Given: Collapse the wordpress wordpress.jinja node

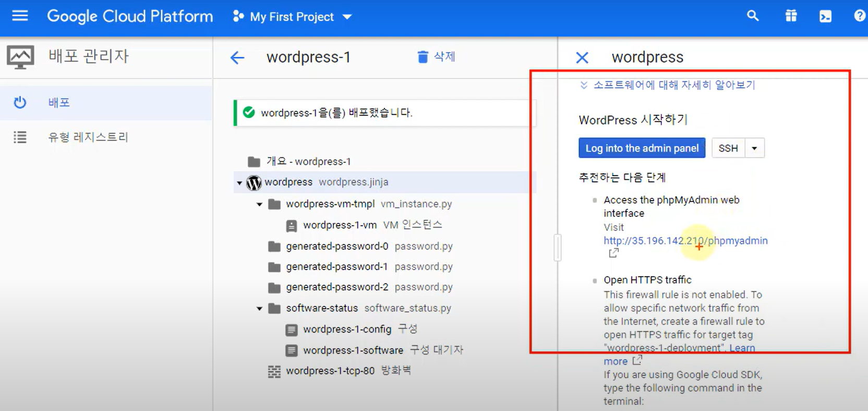Looking at the screenshot, I should (239, 183).
